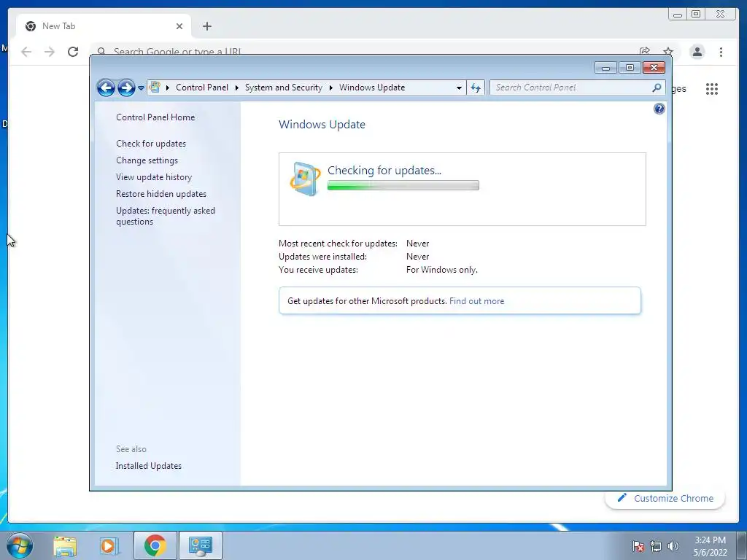Screen dimensions: 747x560
Task: Select Windows Update breadcrumb
Action: 372,87
